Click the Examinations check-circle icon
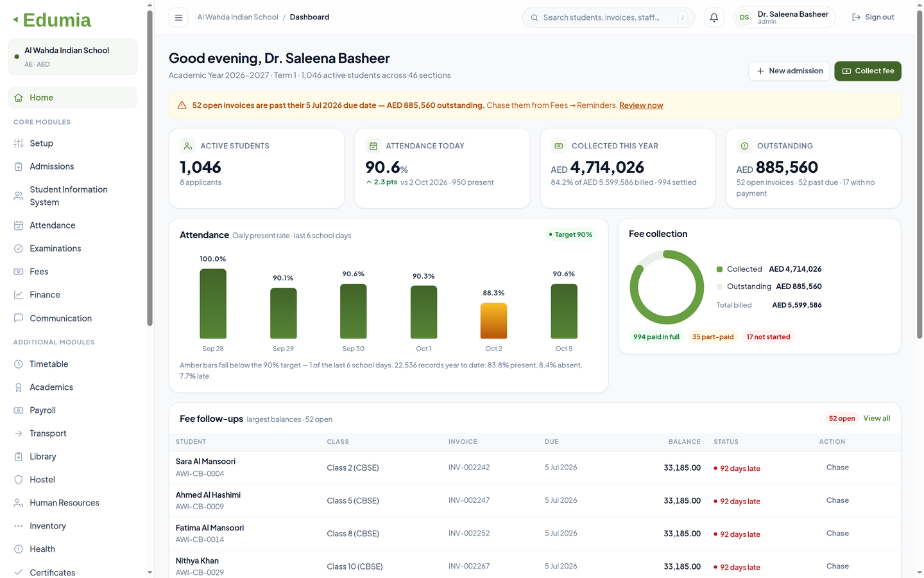924x578 pixels. (19, 249)
